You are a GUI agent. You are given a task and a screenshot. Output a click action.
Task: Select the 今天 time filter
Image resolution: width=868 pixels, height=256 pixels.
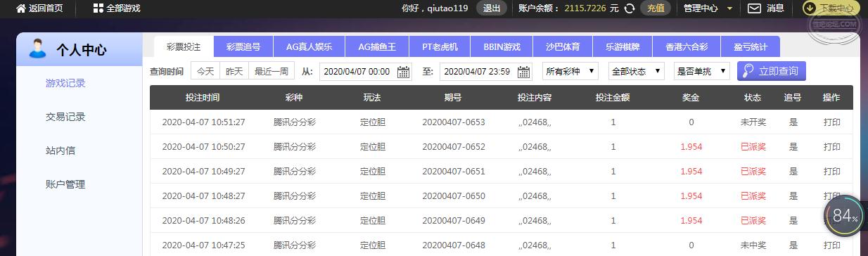coord(205,71)
